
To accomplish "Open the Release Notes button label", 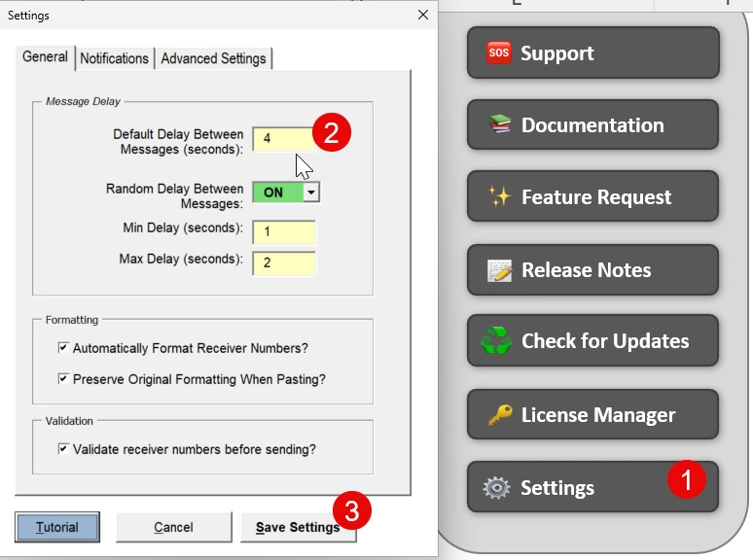I will click(x=587, y=270).
